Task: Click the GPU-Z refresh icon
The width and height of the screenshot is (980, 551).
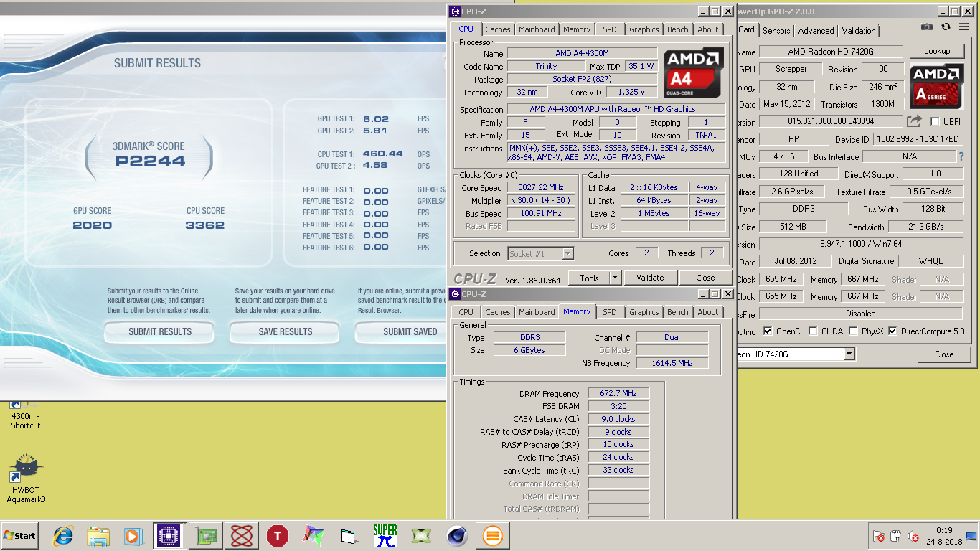Action: coord(946,27)
